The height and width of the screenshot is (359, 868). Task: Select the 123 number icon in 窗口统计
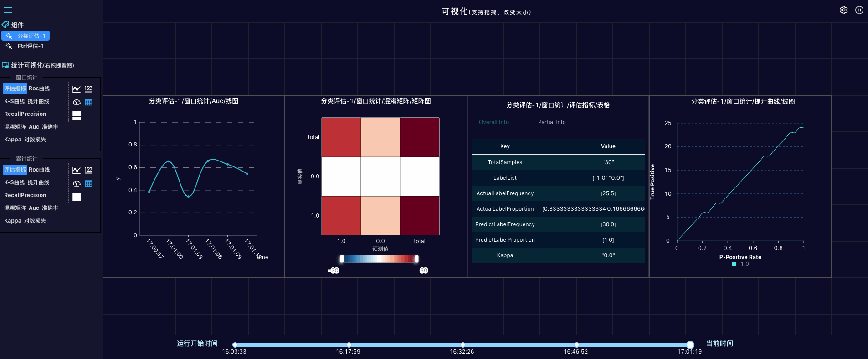[x=88, y=89]
